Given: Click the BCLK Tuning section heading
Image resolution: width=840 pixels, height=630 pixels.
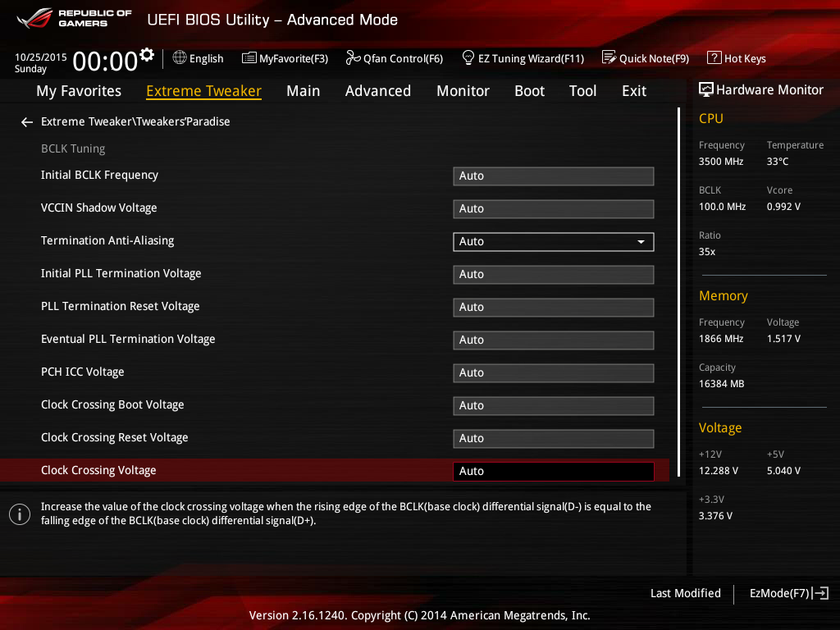Looking at the screenshot, I should point(73,149).
